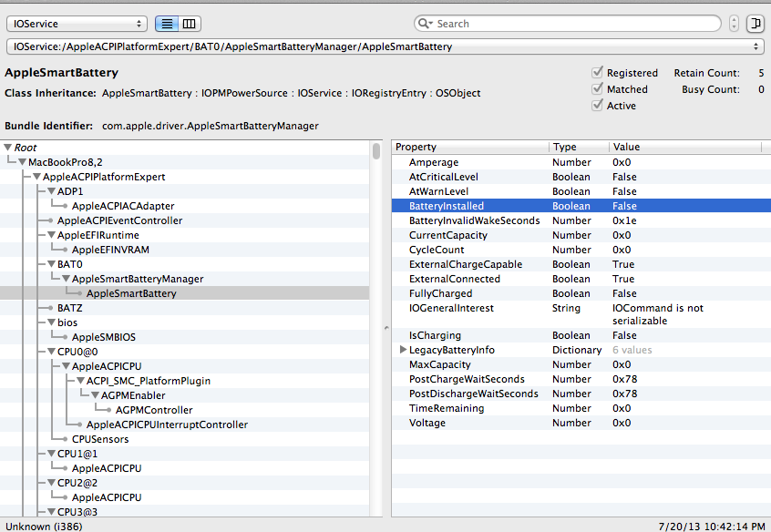Select the BatteryInstalled property row
The height and width of the screenshot is (532, 771).
(x=581, y=206)
